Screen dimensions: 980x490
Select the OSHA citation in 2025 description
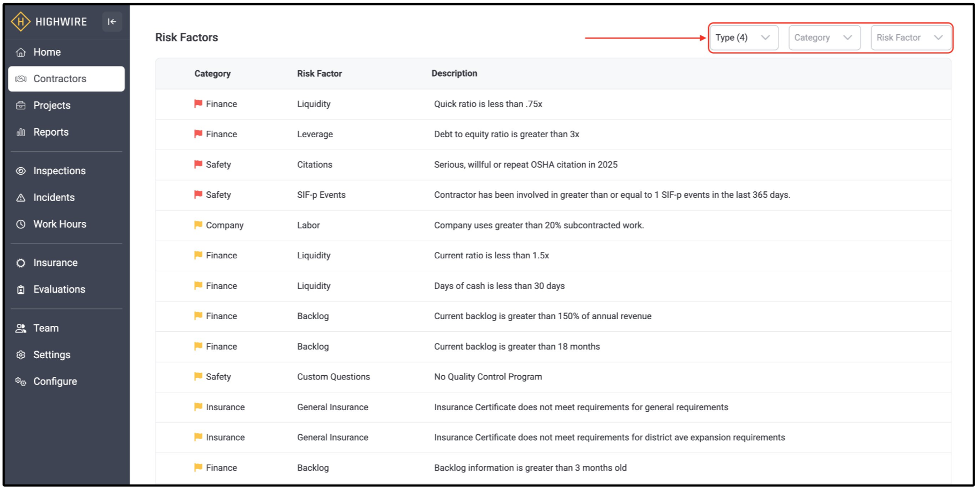click(x=525, y=165)
